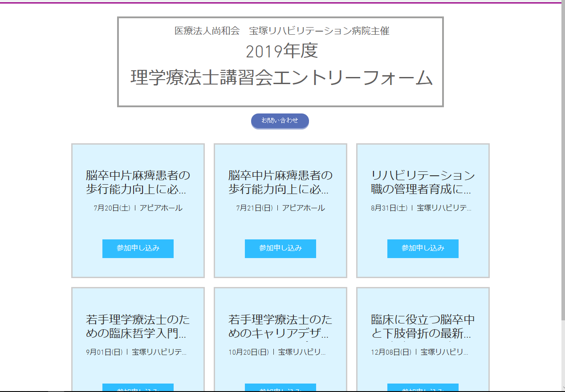Open the 7月21日 脳卒中片麻痺患者の歩行能力向上 title

[280, 182]
